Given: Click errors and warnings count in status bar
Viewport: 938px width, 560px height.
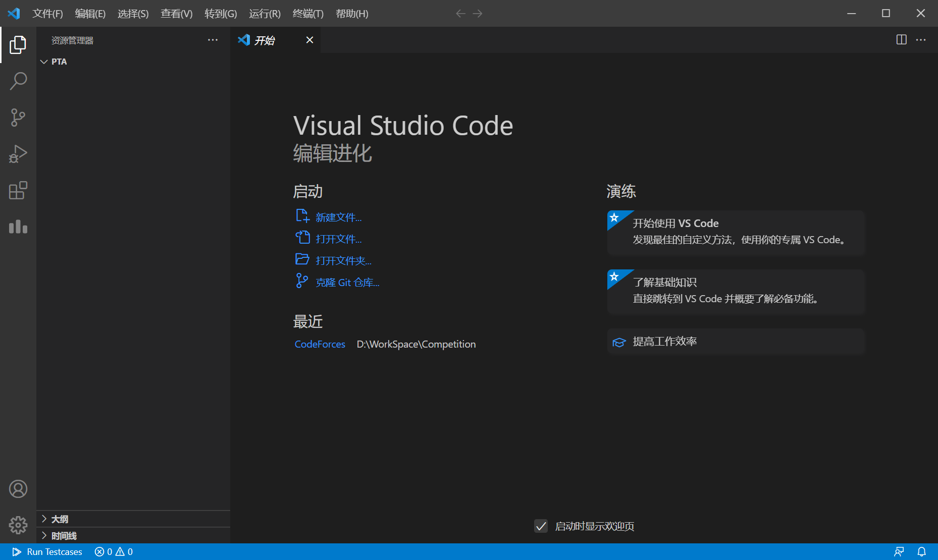Looking at the screenshot, I should coord(114,551).
